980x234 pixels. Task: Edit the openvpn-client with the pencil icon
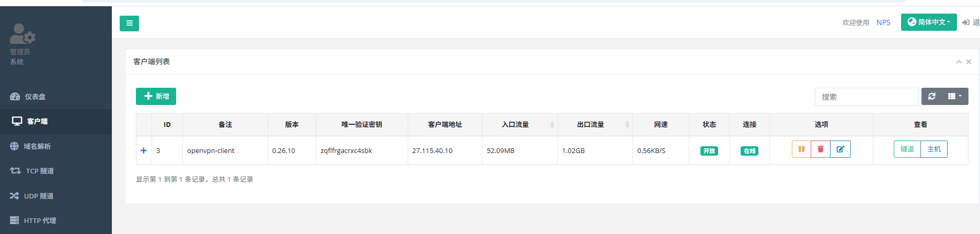click(840, 149)
